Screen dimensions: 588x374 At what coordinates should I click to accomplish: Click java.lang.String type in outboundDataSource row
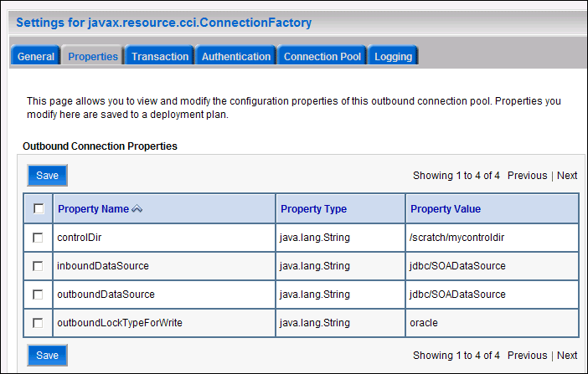tap(341, 295)
